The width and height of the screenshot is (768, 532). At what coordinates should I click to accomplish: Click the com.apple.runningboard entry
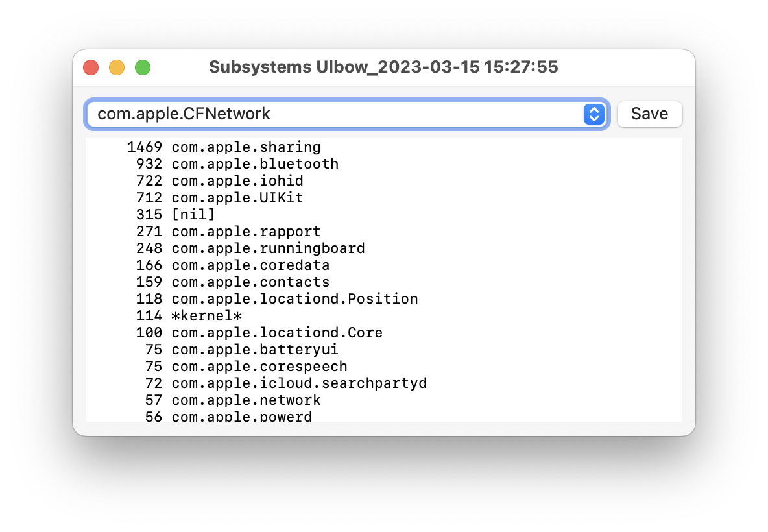coord(268,248)
